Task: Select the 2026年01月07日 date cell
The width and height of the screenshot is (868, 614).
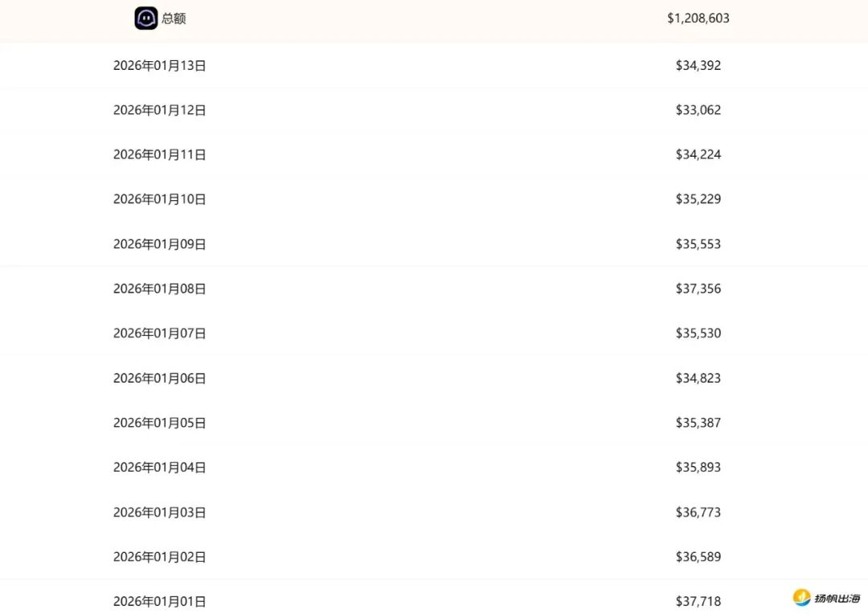Action: [159, 334]
